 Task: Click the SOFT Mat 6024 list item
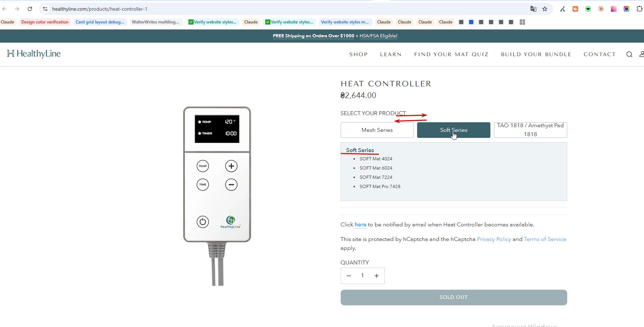376,168
